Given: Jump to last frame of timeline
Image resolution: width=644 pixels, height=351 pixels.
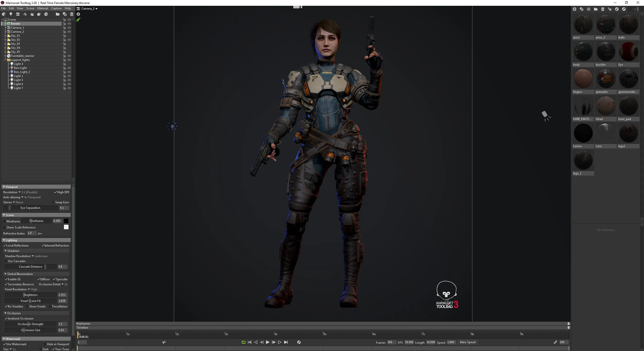Looking at the screenshot, I should tap(286, 342).
